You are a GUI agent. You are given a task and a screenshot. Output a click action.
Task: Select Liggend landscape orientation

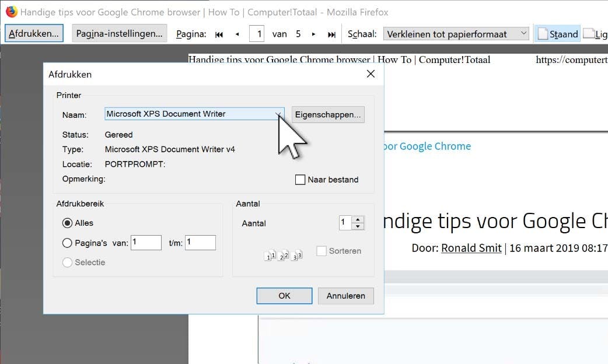(595, 34)
